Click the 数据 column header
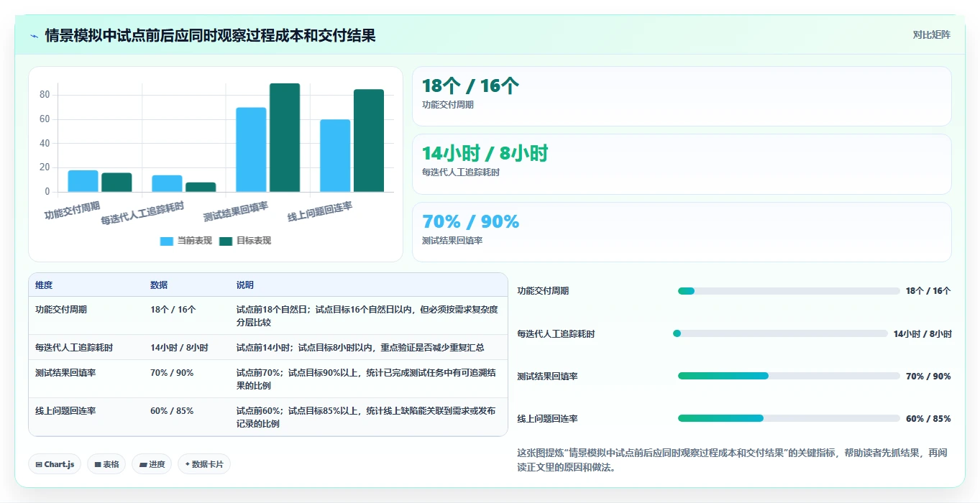The height and width of the screenshot is (503, 980). tap(159, 285)
